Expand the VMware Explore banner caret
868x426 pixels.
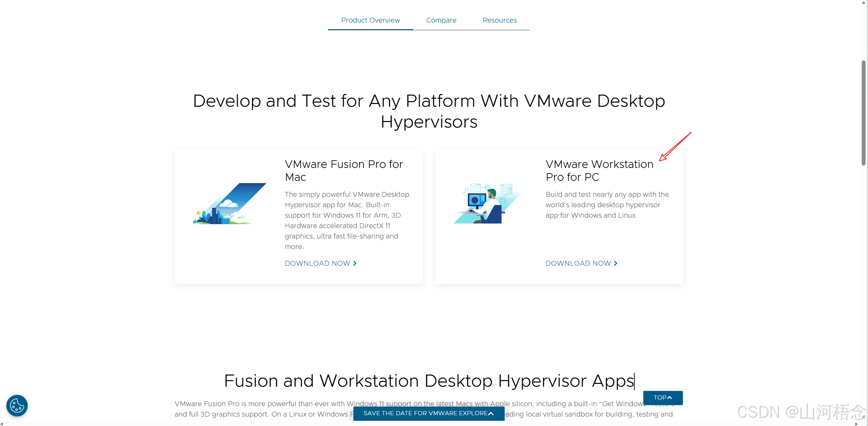[491, 413]
